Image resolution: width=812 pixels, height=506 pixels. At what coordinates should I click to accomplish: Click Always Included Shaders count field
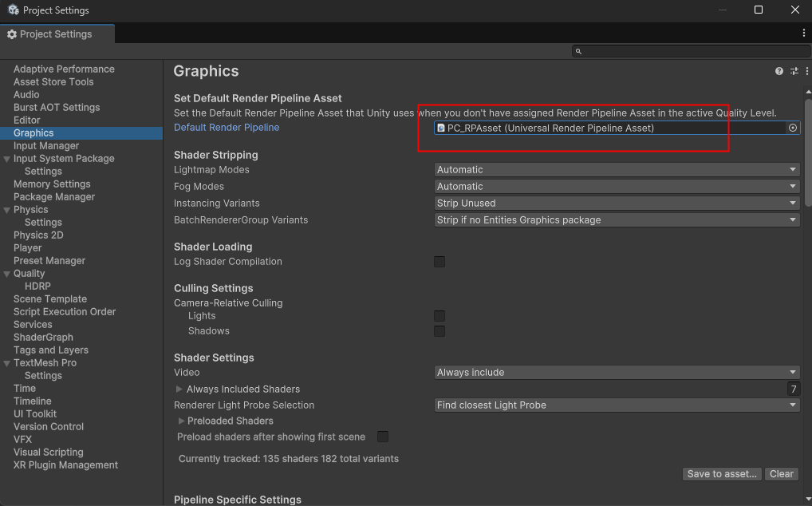[x=794, y=389]
